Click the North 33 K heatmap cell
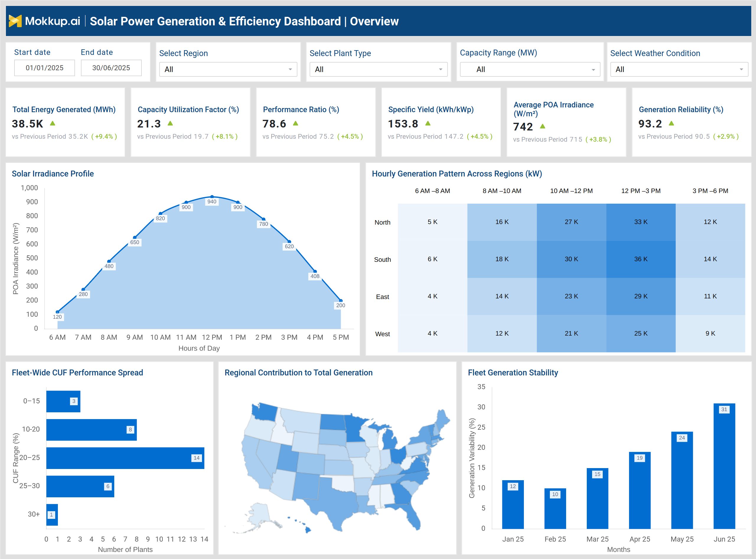756x559 pixels. [x=641, y=222]
